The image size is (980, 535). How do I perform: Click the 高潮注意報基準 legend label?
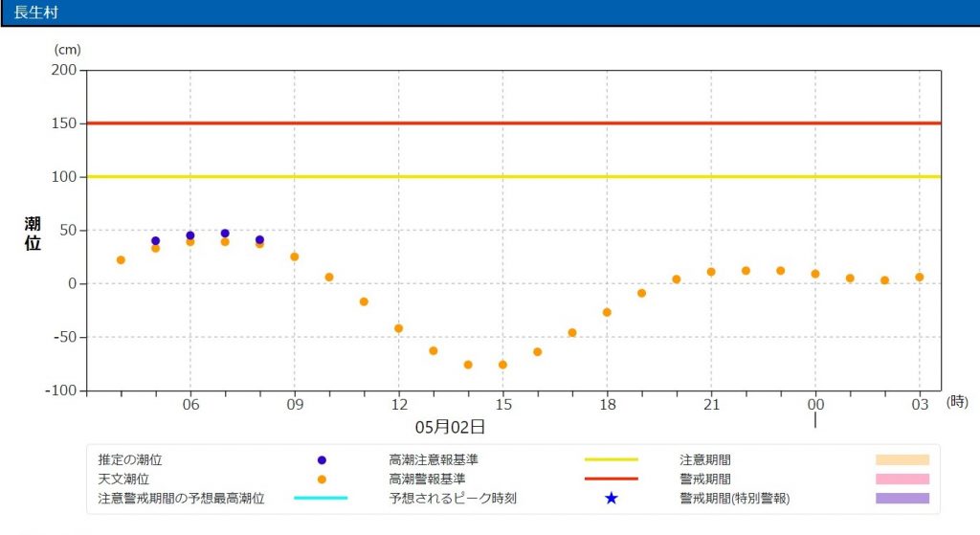(x=434, y=460)
